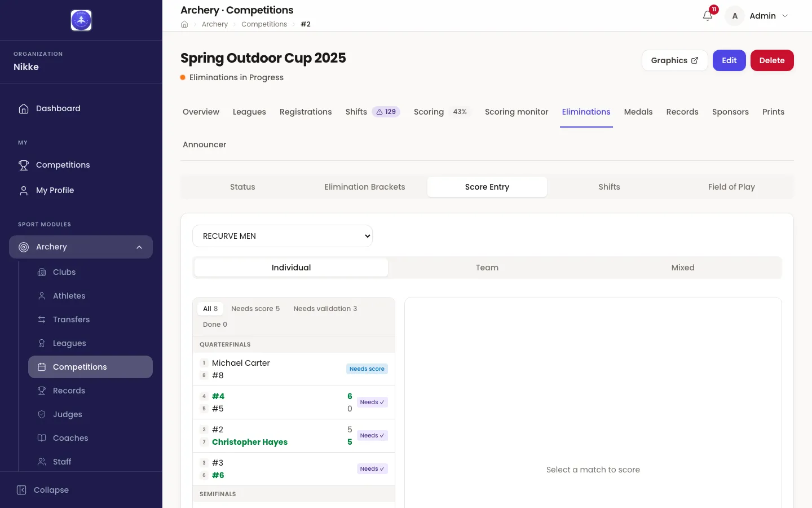Click the home breadcrumb icon
Image resolution: width=812 pixels, height=508 pixels.
[184, 24]
